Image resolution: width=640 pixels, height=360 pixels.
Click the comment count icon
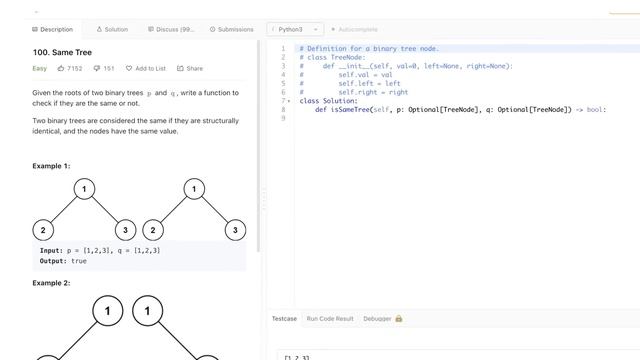97,68
